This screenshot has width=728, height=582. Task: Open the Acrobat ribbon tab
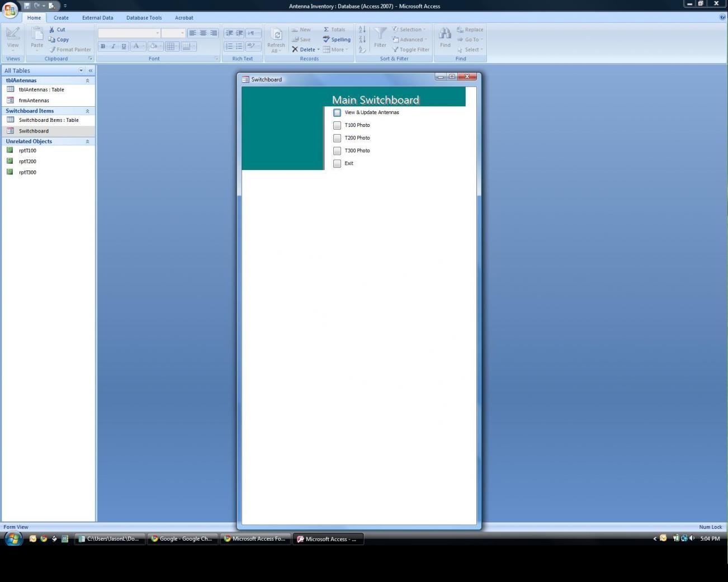184,18
